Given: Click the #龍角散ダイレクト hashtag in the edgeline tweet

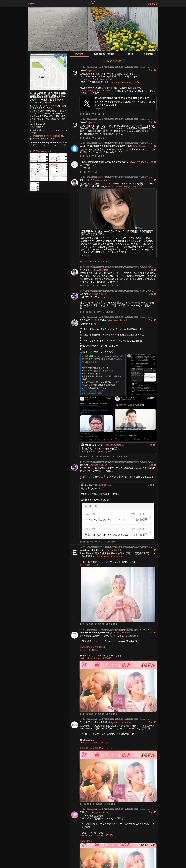Looking at the screenshot, I should [x=89, y=565].
